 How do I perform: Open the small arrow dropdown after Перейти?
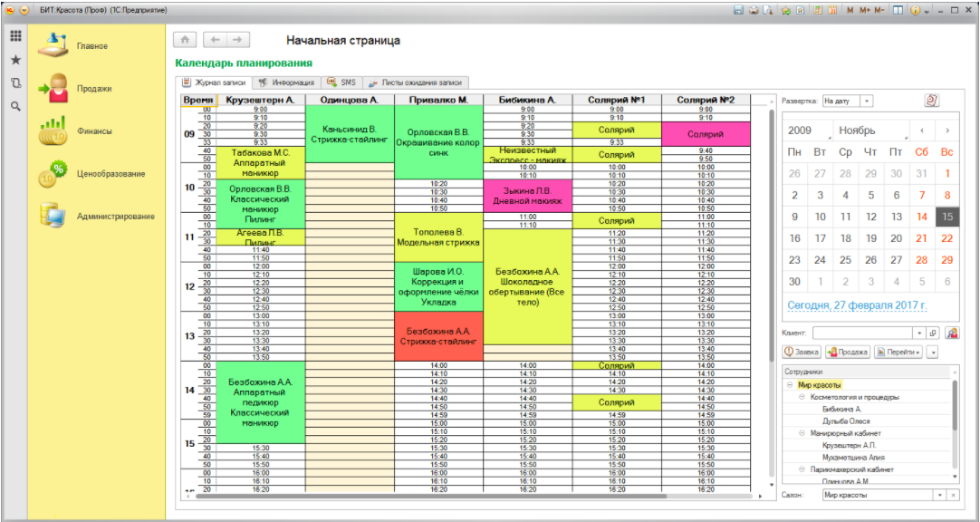click(x=933, y=353)
